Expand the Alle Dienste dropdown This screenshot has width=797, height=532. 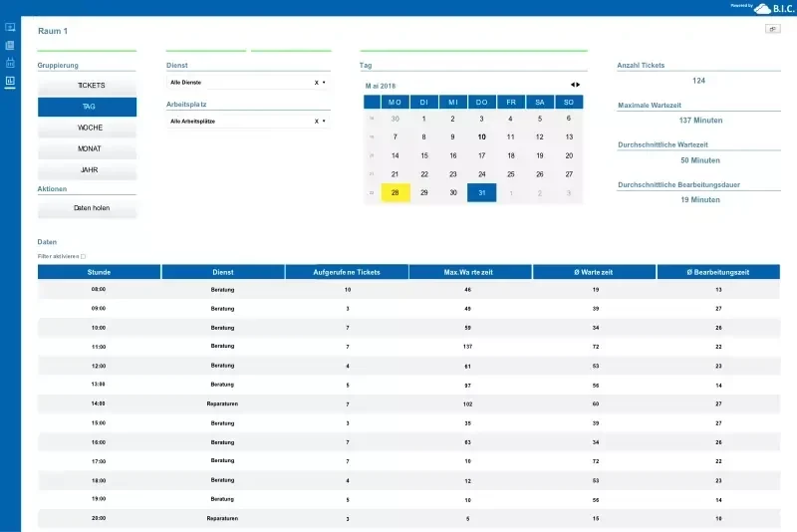pos(325,83)
